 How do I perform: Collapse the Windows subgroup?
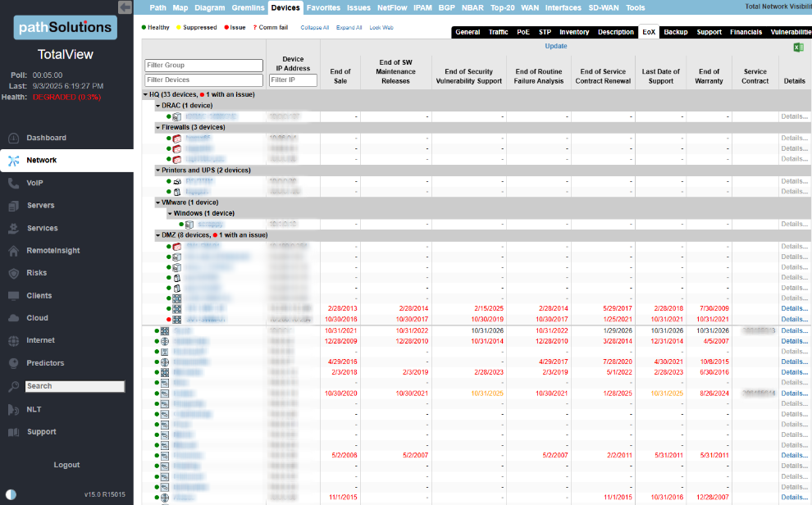click(x=170, y=214)
